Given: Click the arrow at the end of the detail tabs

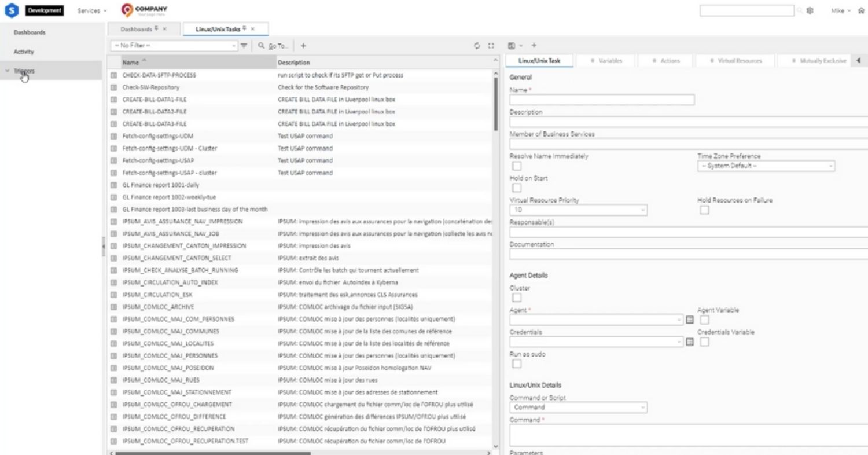Looking at the screenshot, I should pos(858,61).
